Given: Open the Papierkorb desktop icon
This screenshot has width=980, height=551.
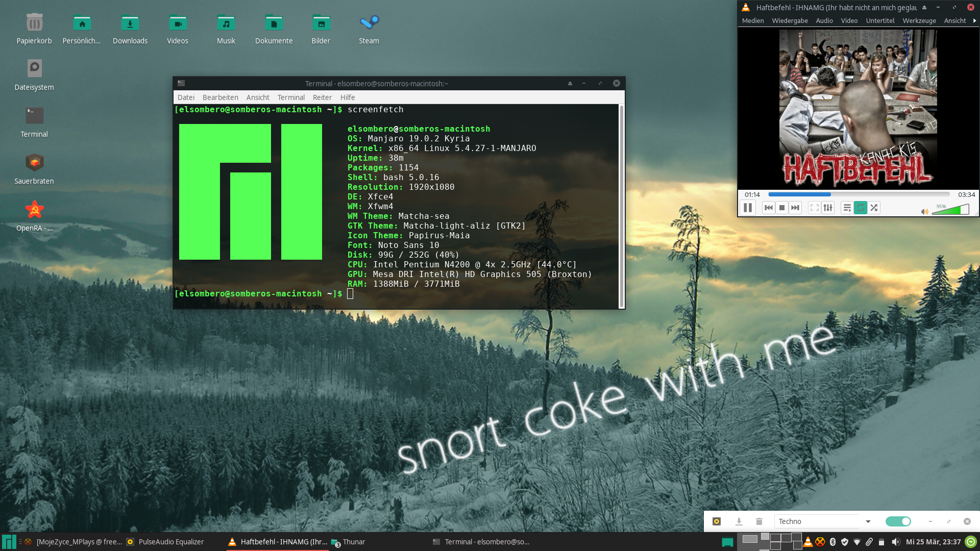Looking at the screenshot, I should click(x=34, y=29).
